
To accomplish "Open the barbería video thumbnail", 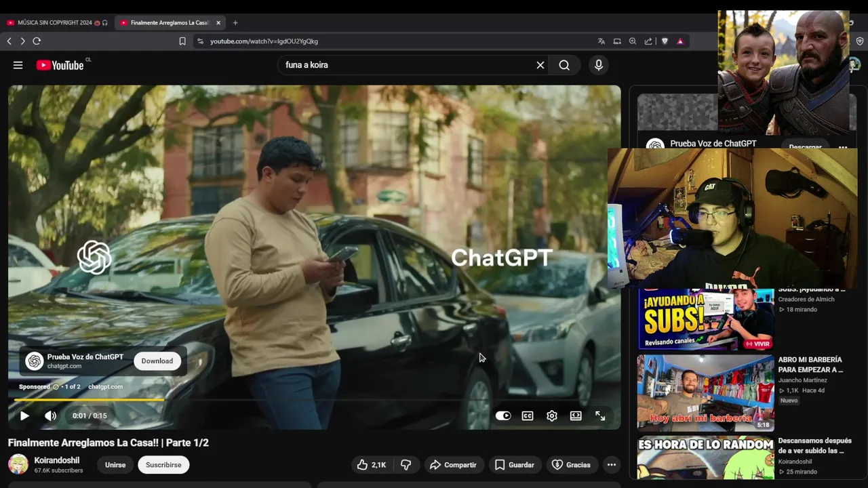I will click(x=705, y=392).
